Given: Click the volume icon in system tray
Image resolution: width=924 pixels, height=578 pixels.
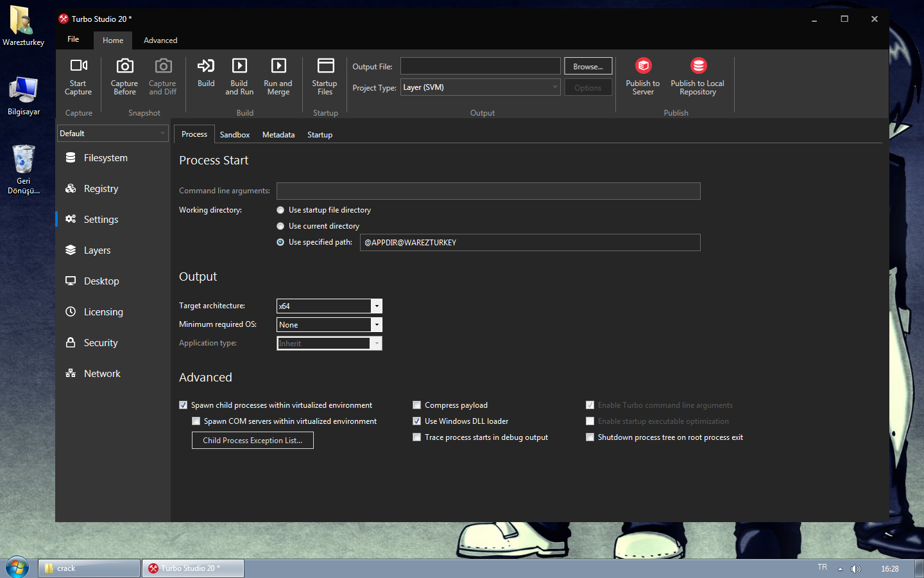Looking at the screenshot, I should [x=855, y=568].
